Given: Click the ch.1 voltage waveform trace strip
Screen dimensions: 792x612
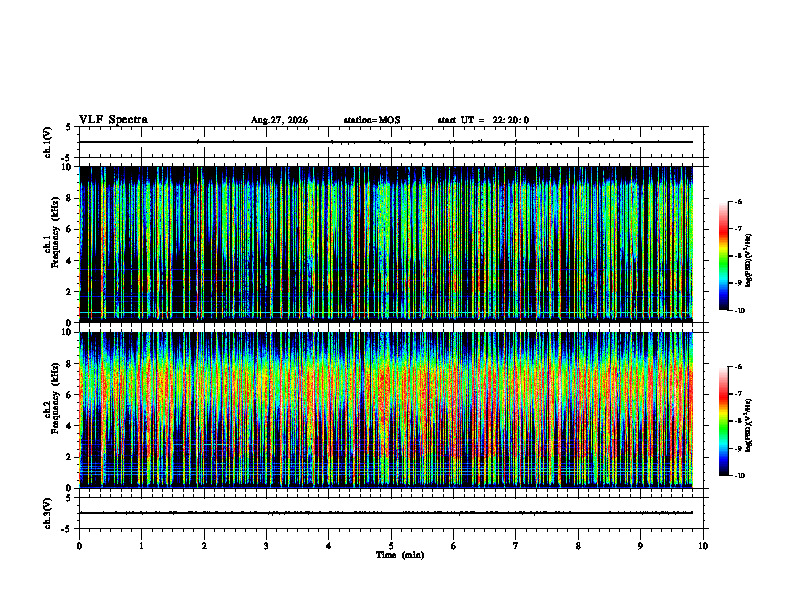Looking at the screenshot, I should pos(391,142).
